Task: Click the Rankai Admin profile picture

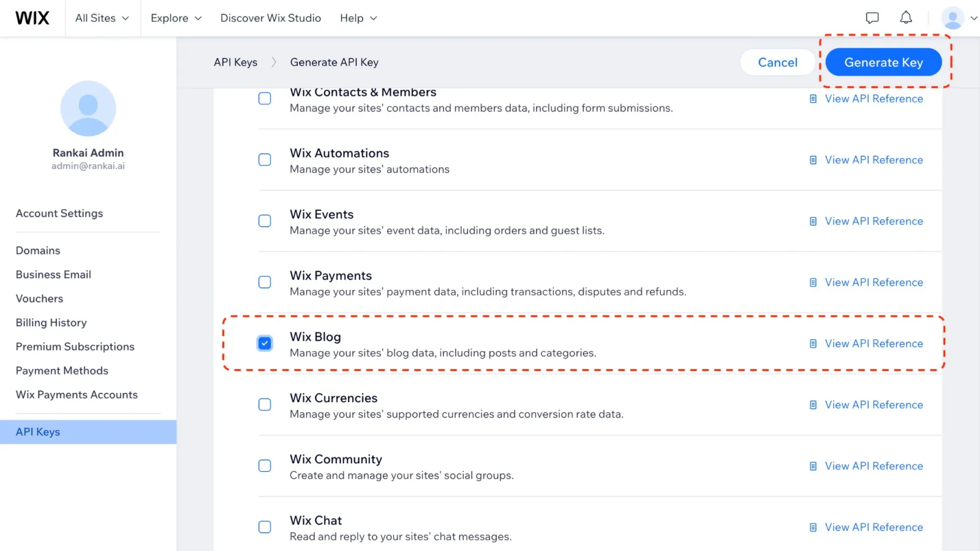Action: 88,108
